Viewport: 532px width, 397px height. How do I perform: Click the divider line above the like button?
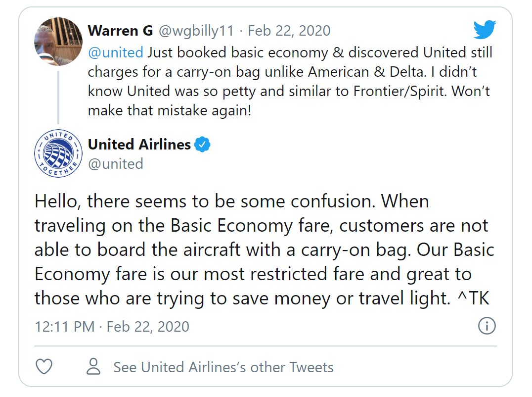pyautogui.click(x=266, y=346)
